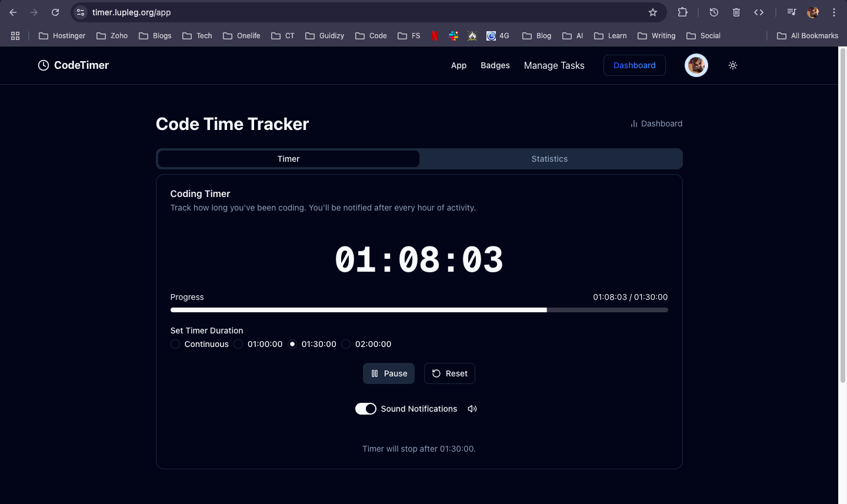Viewport: 847px width, 504px height.
Task: Click the browser extensions puzzle icon
Action: point(682,12)
